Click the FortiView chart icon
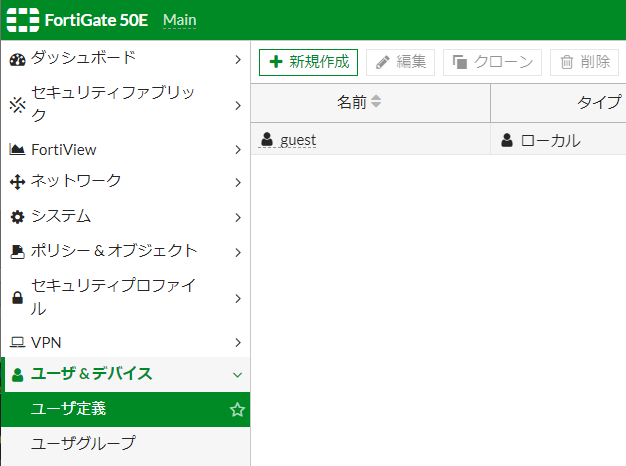Image resolution: width=626 pixels, height=466 pixels. point(17,150)
